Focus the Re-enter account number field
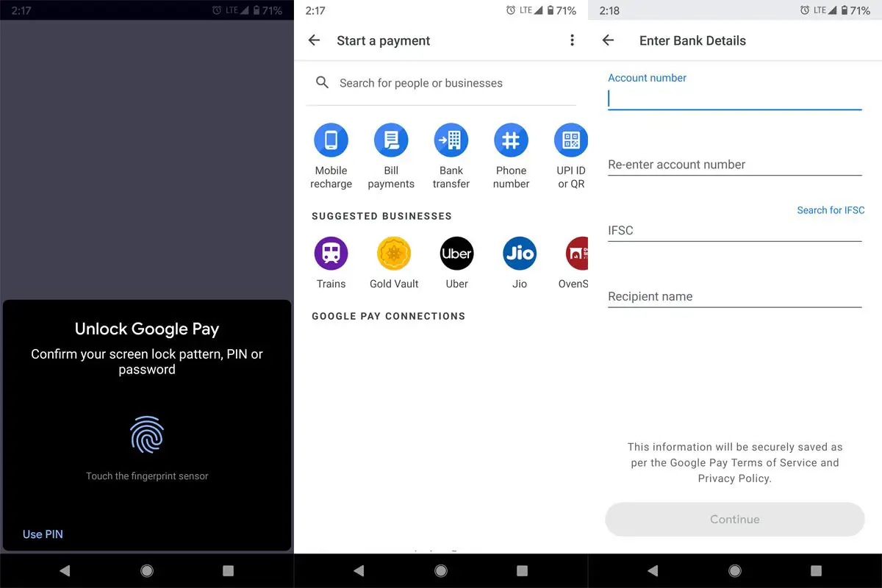 (x=735, y=165)
